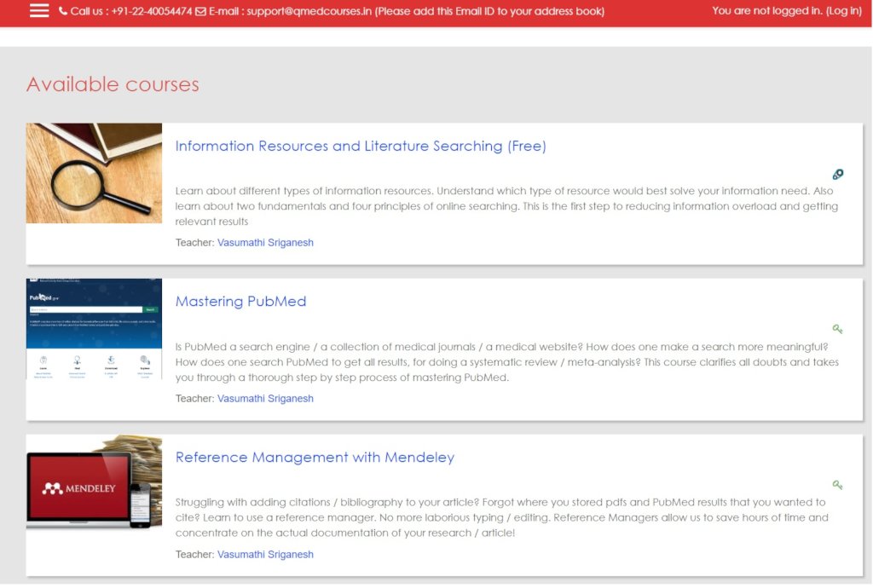This screenshot has width=873, height=588.
Task: Click the key icon on Mastering PubMed course
Action: [837, 329]
